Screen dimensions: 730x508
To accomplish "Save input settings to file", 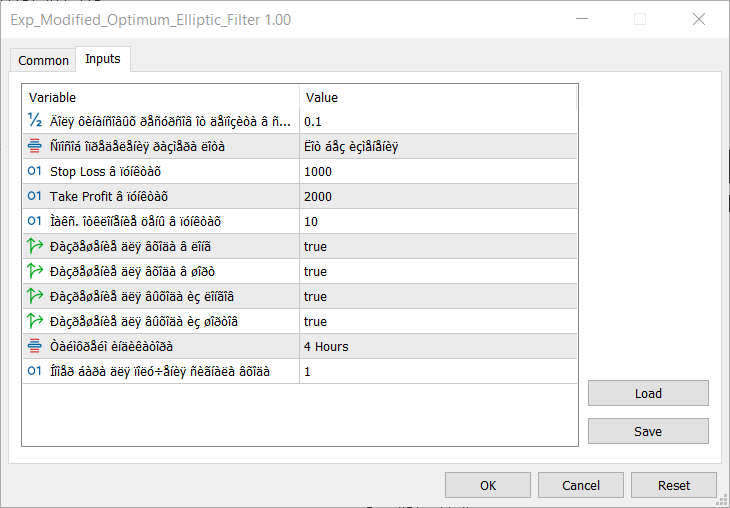I will tap(648, 431).
